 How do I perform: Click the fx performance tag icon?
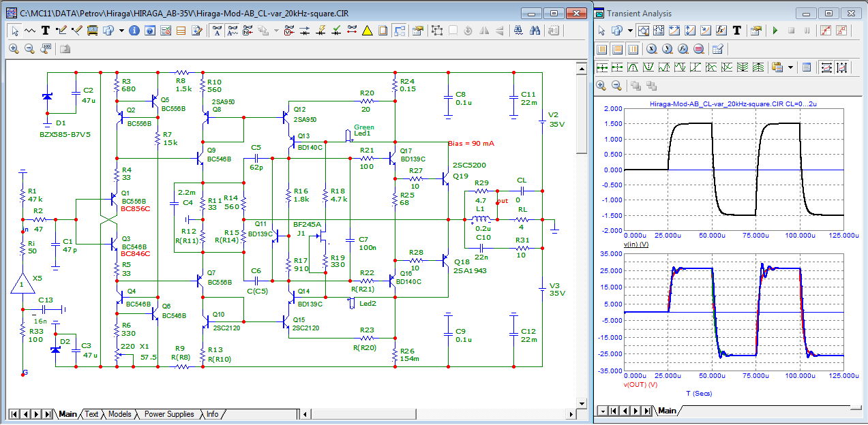[x=721, y=31]
